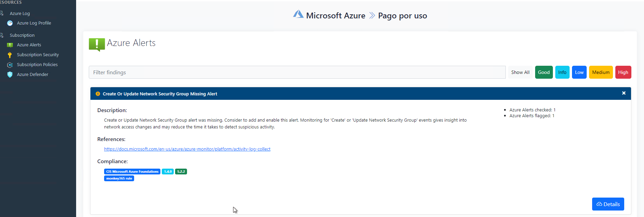Open the docs.microsoft.com activity-log-collect link
Screen dimensions: 644x217
(187, 149)
